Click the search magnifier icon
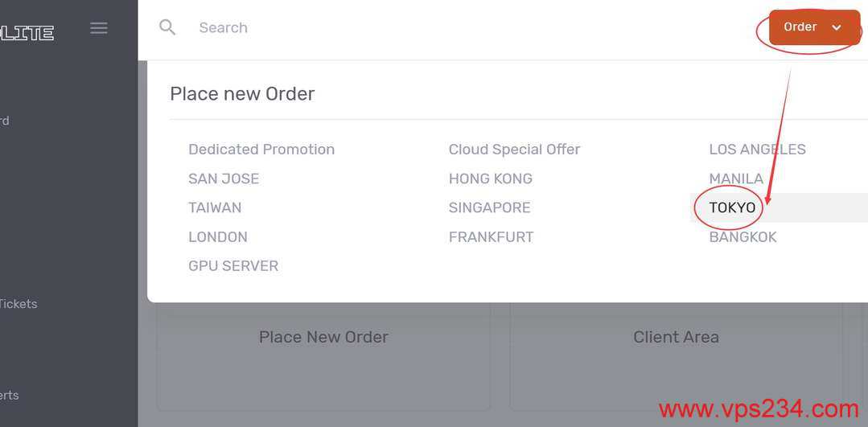 coord(167,27)
